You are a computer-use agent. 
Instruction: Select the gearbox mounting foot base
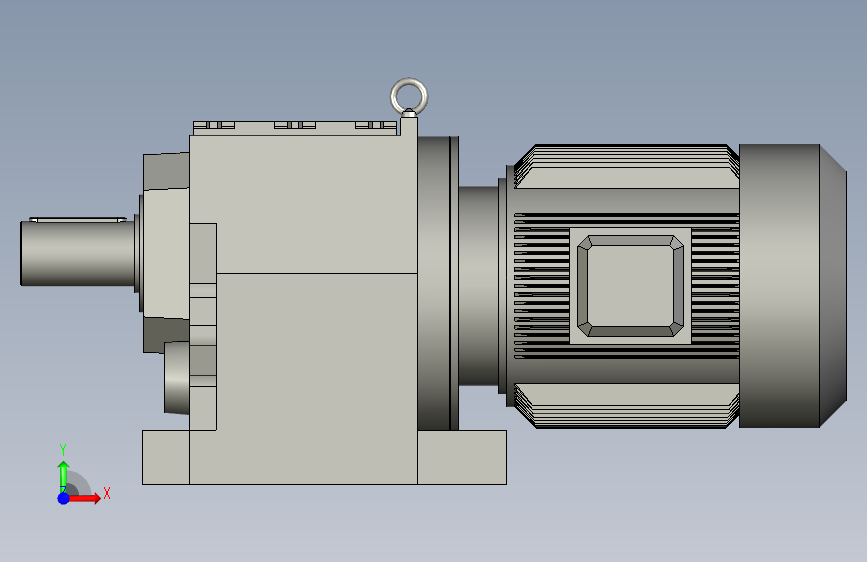[324, 457]
